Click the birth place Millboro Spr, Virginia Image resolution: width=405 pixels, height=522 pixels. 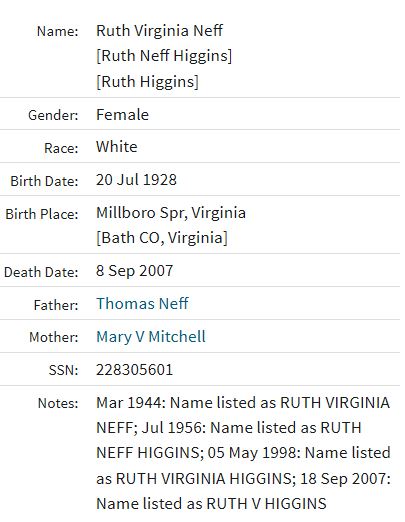(171, 213)
